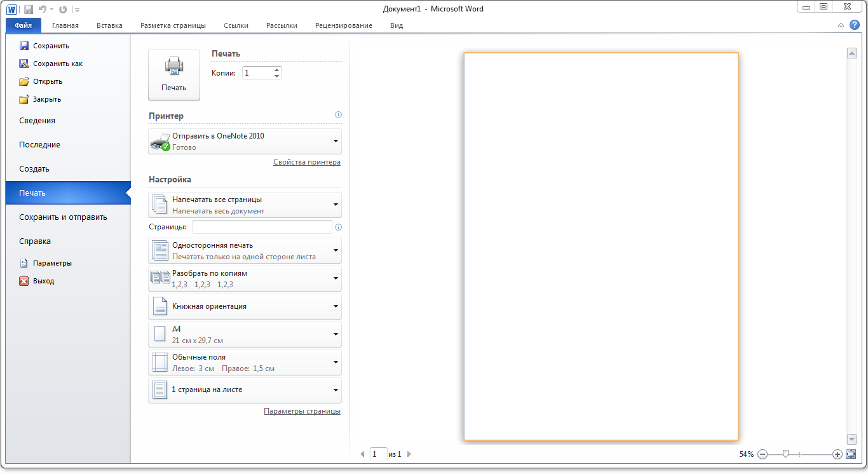Switch to the Вставка ribbon tab
868x474 pixels.
point(109,25)
